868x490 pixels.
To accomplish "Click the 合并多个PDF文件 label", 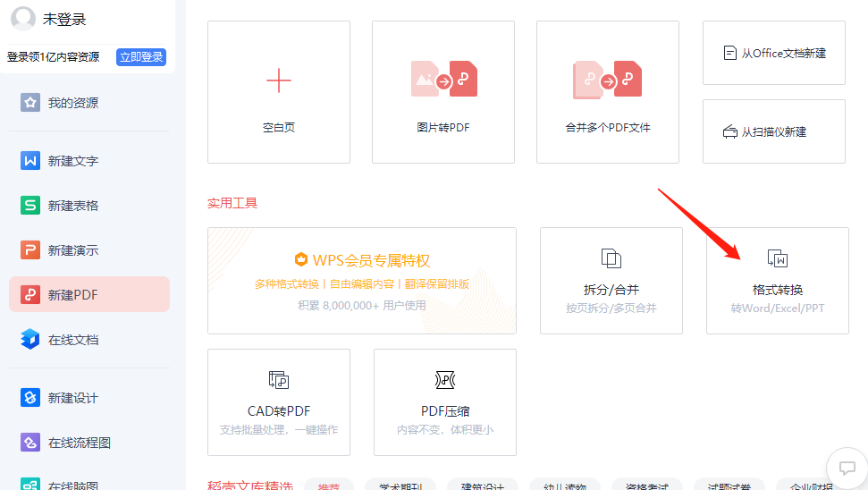I will (x=608, y=127).
